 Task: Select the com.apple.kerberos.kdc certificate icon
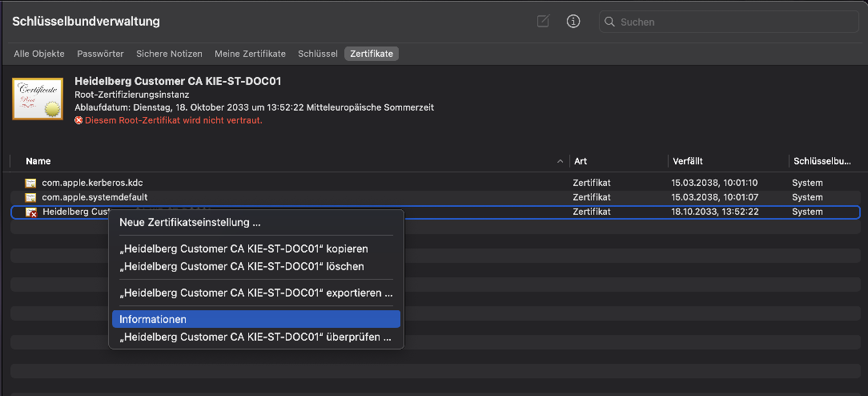tap(30, 183)
